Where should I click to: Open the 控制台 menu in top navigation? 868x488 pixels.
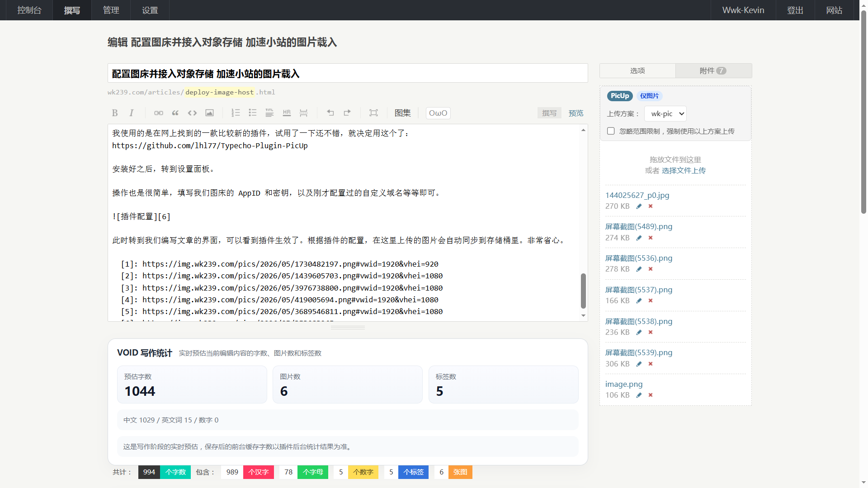pyautogui.click(x=29, y=10)
